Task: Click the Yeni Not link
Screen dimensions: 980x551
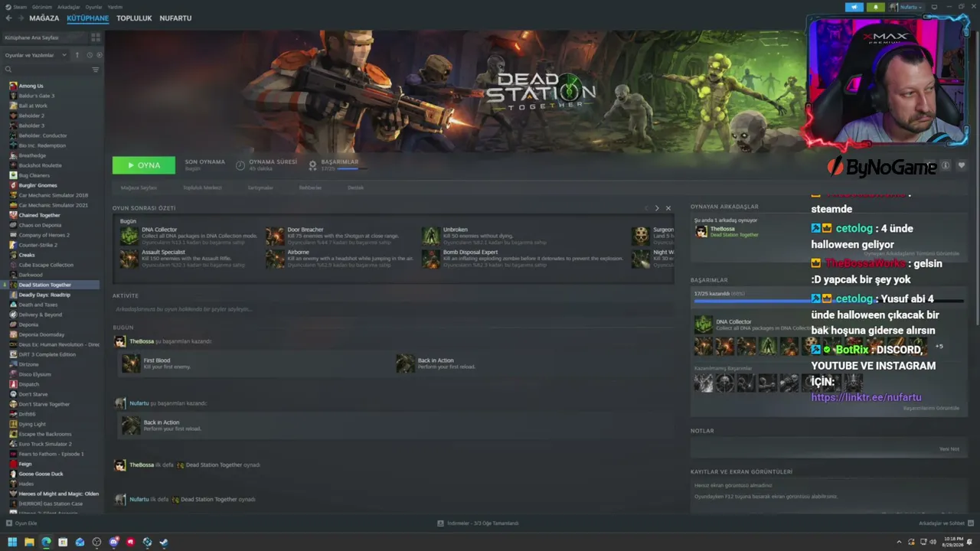Action: tap(949, 449)
